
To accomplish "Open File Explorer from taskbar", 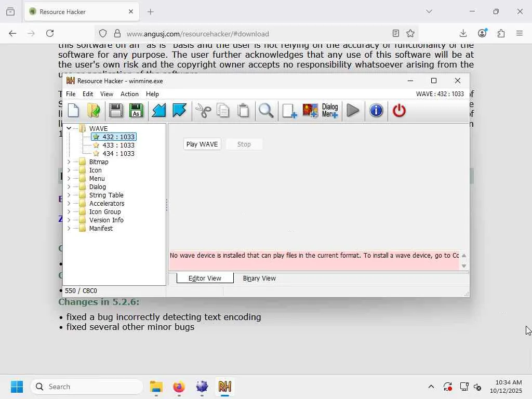I will point(156,387).
